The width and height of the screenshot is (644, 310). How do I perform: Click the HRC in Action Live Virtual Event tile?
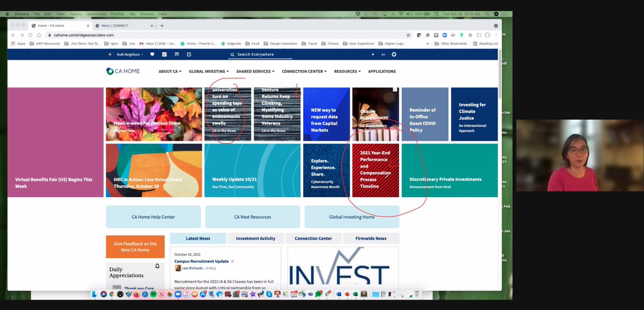coord(154,171)
